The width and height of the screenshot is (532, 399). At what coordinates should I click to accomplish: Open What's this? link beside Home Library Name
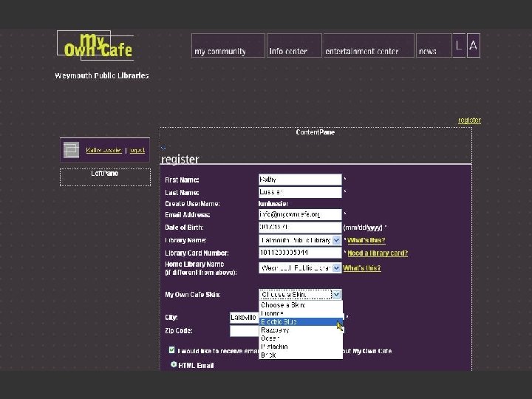tap(361, 268)
